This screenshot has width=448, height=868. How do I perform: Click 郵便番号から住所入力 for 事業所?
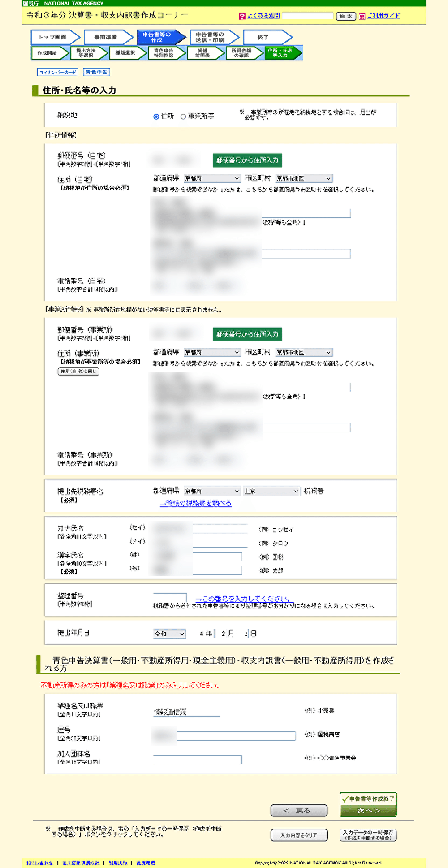pos(247,334)
